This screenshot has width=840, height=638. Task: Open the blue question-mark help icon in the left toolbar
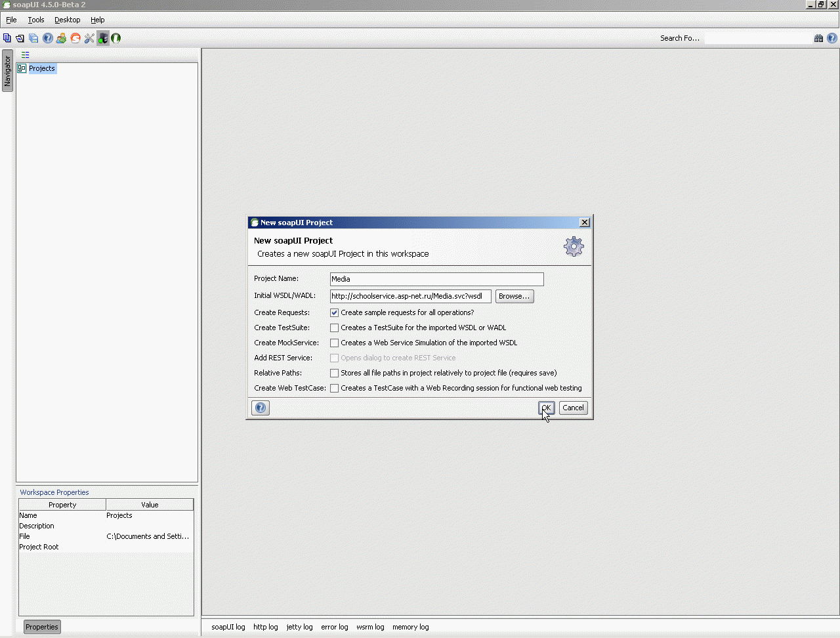tap(48, 38)
